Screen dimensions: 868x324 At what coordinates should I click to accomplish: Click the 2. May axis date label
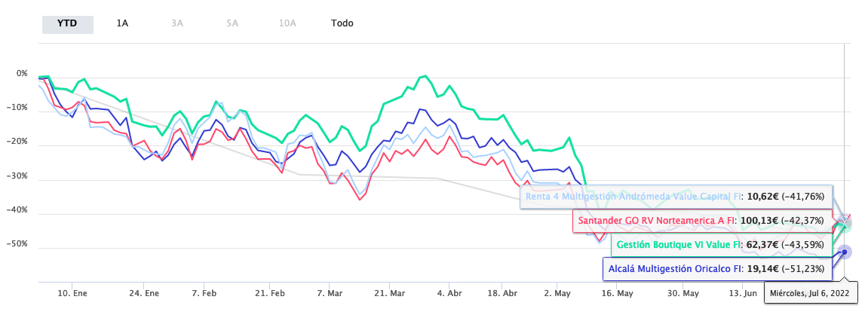[x=556, y=292]
